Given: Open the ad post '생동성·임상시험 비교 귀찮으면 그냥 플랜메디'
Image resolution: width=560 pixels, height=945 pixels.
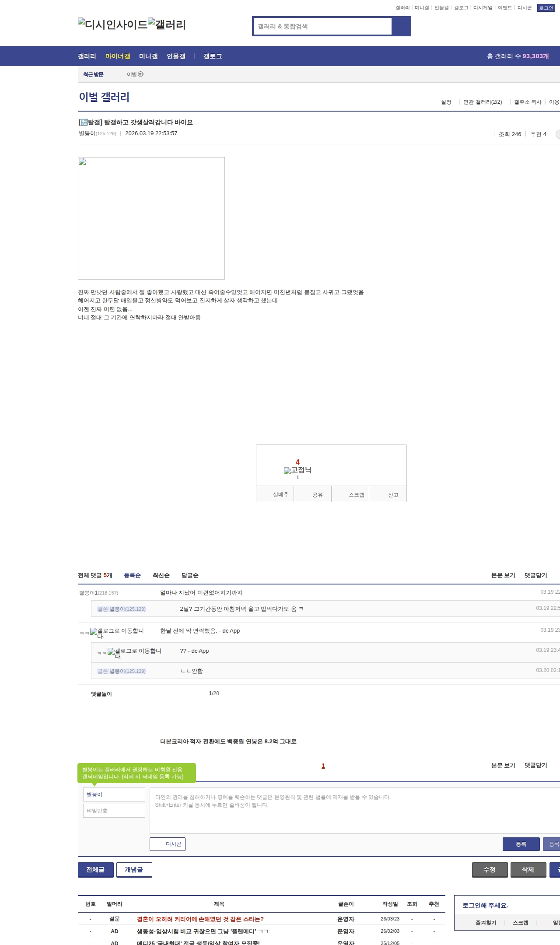Looking at the screenshot, I should tap(203, 931).
